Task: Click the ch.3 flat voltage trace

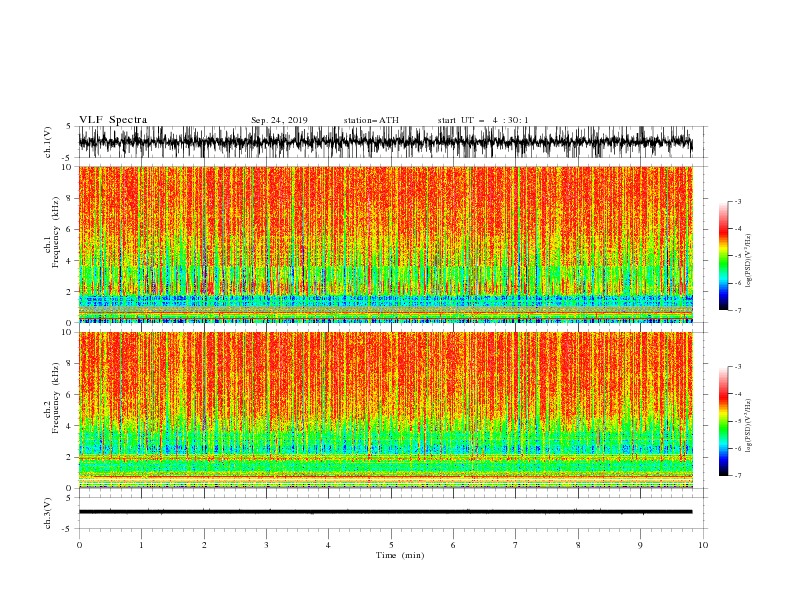Action: [385, 512]
